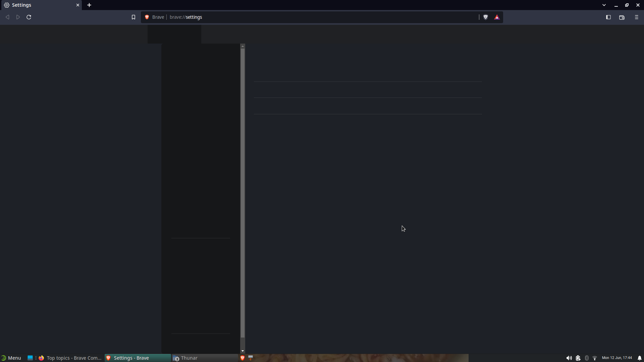Open the Brave Wallet icon

pos(622,17)
